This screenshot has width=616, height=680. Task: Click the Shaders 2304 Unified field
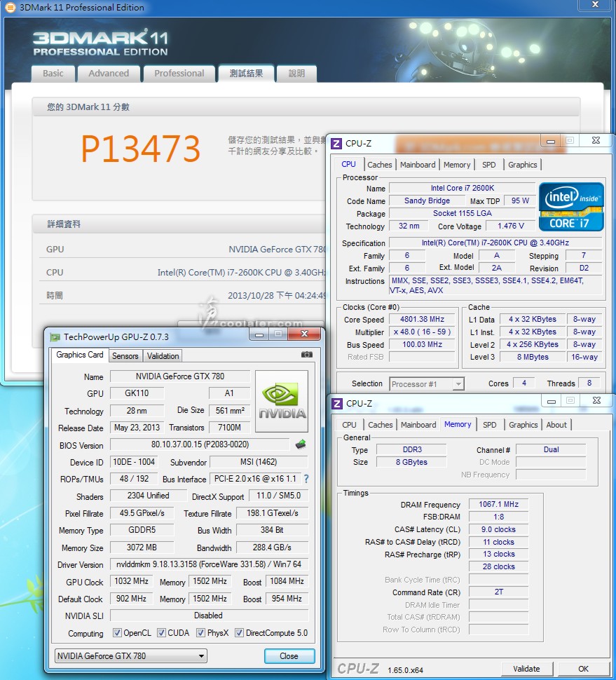coord(149,496)
